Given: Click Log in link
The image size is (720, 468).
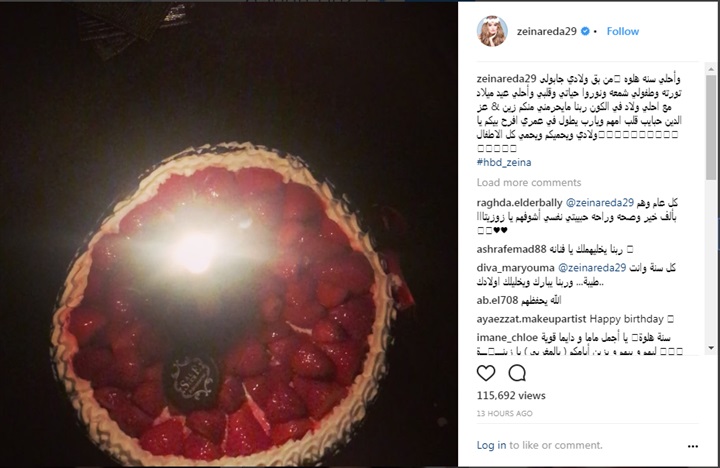Looking at the screenshot, I should 491,445.
